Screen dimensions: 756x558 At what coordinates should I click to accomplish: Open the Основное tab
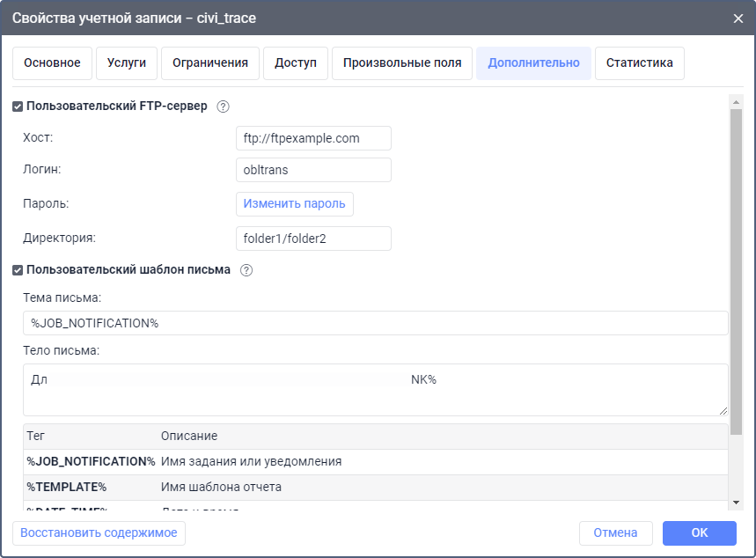(x=52, y=63)
